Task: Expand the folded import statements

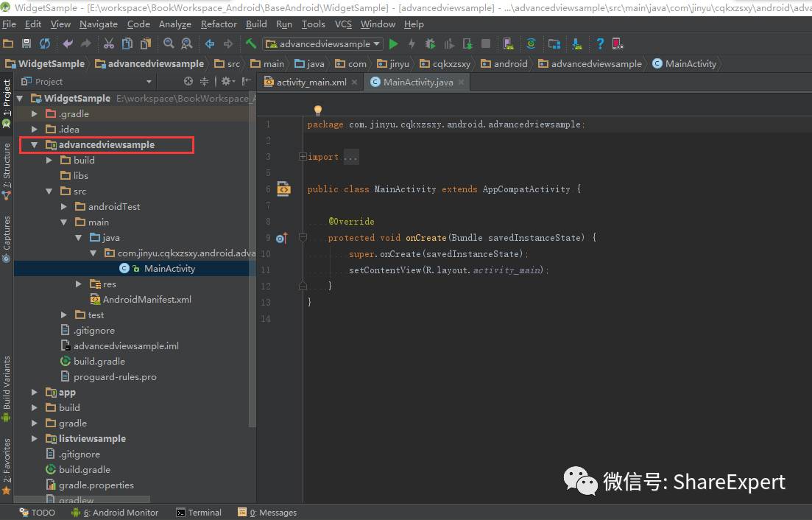Action: (303, 156)
